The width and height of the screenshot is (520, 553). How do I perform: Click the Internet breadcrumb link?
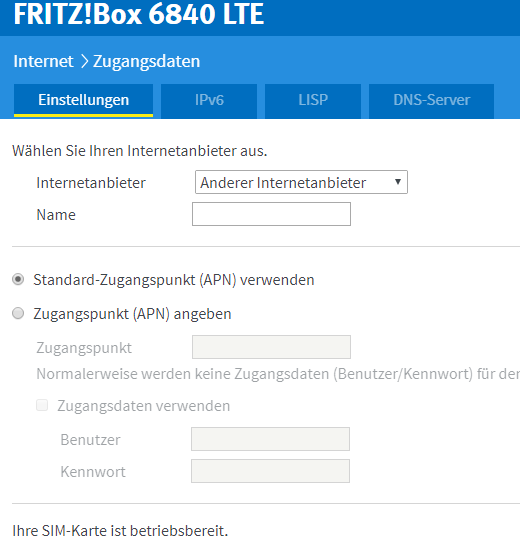[x=43, y=61]
